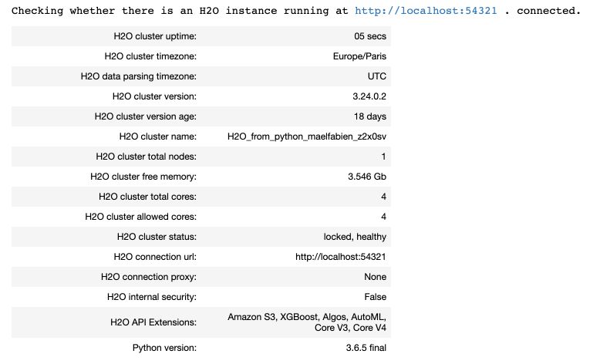Screen dimensions: 600x364
Task: Click the "False" internal security value
Action: pyautogui.click(x=375, y=297)
